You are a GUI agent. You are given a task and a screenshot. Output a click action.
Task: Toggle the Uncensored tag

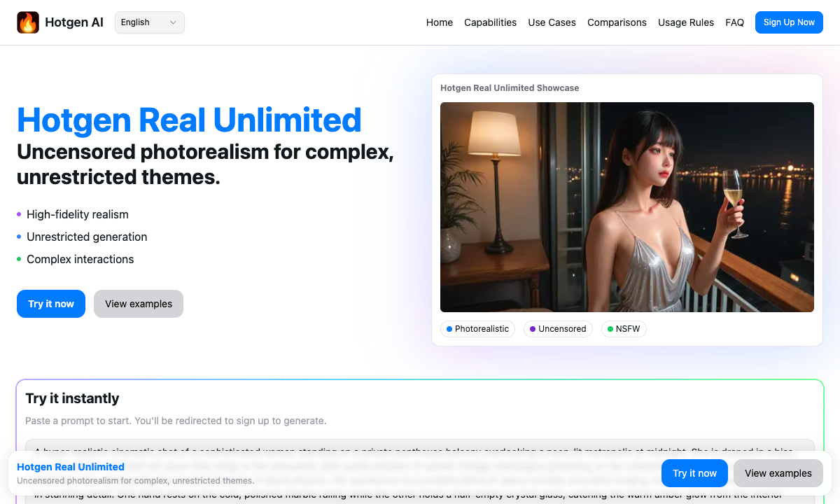(558, 329)
